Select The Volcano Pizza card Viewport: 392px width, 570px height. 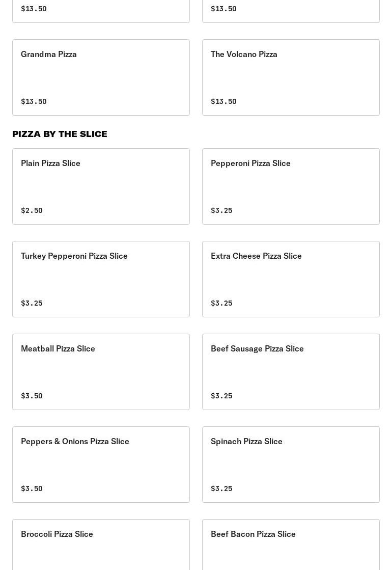[x=291, y=77]
